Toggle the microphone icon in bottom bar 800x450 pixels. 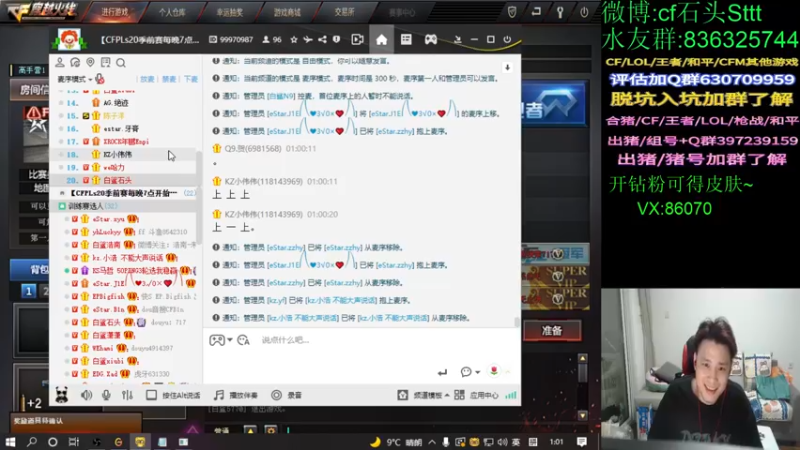[x=106, y=395]
